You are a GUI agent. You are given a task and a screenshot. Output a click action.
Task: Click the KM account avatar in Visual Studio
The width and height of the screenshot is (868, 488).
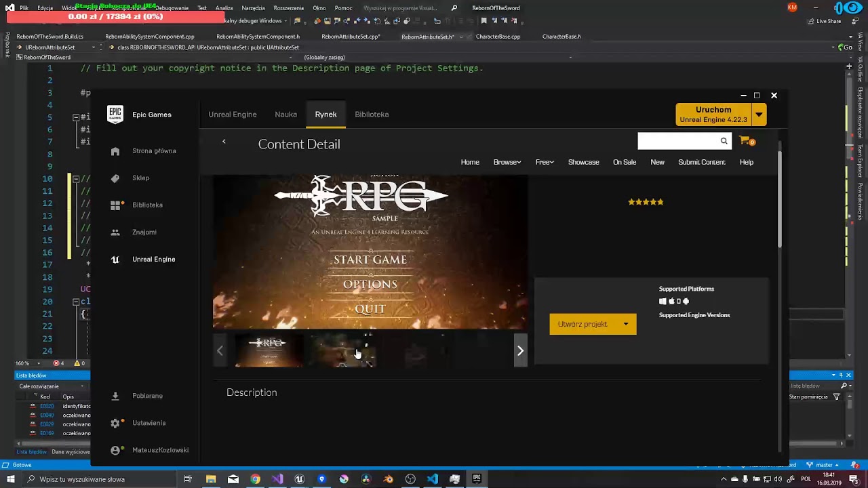793,7
